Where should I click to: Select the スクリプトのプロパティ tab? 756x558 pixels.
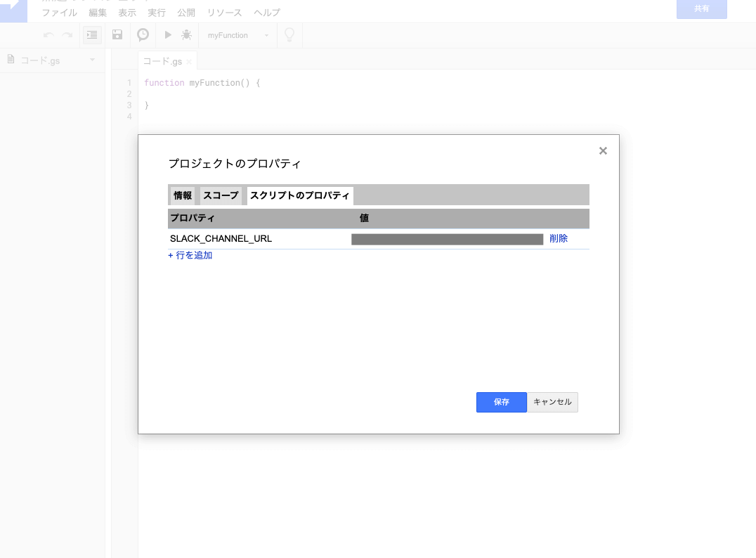(x=300, y=195)
